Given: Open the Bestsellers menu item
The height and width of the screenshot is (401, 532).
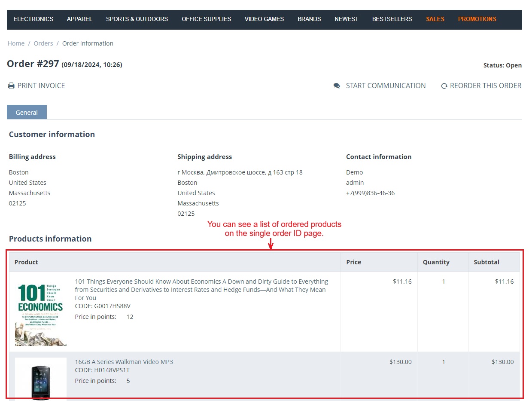Looking at the screenshot, I should (392, 19).
